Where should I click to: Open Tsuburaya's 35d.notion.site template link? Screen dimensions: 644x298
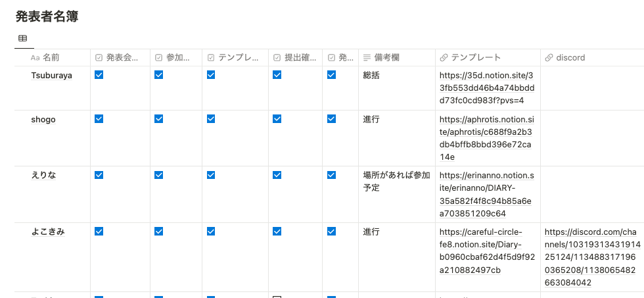coord(487,88)
